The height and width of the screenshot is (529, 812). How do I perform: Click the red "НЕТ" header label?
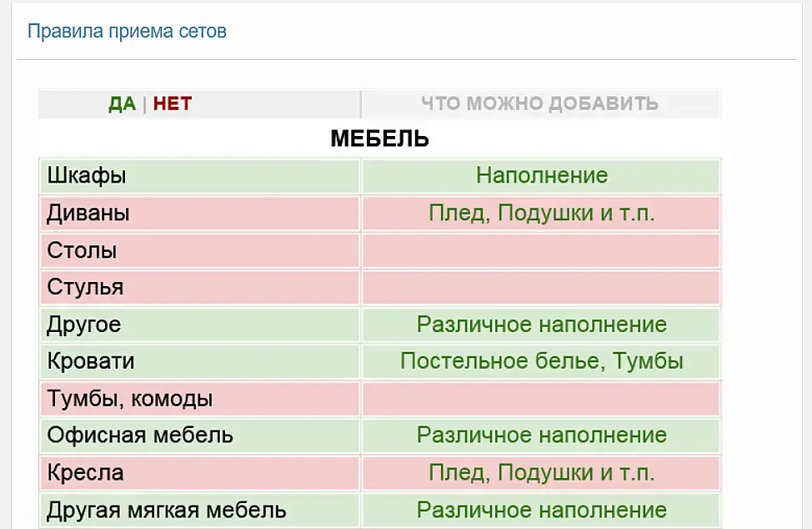[x=173, y=104]
